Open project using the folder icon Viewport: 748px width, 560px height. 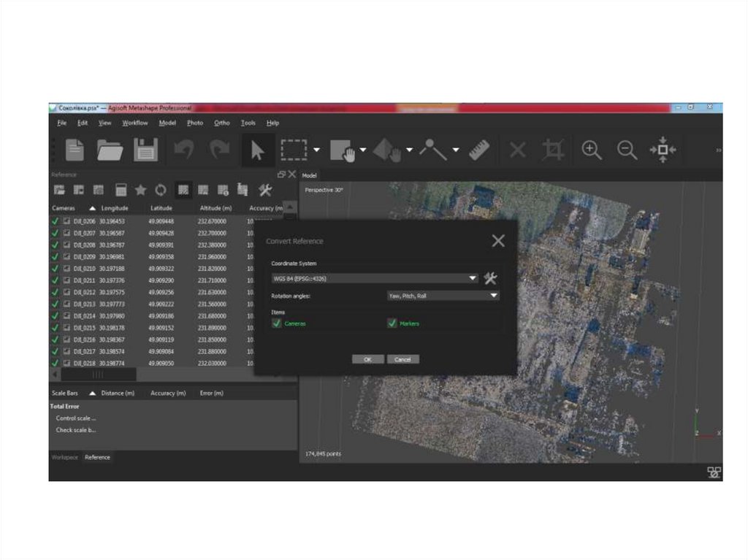[x=110, y=150]
